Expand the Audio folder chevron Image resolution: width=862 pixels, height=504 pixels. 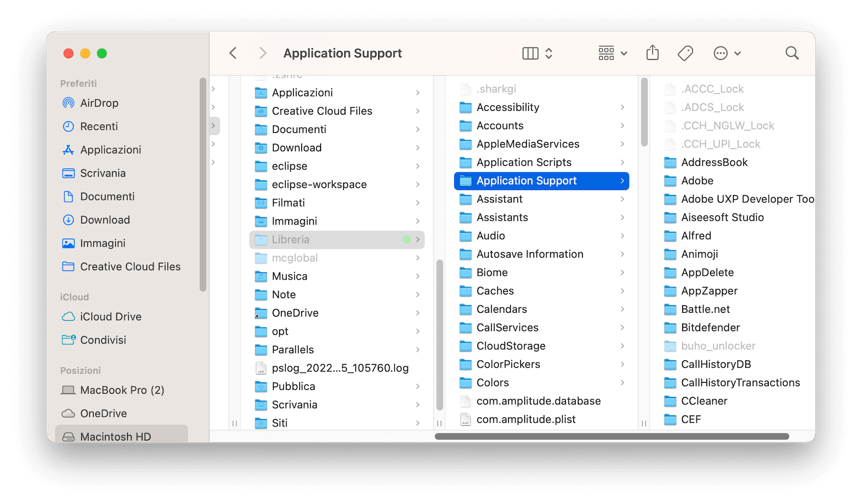[x=622, y=236]
